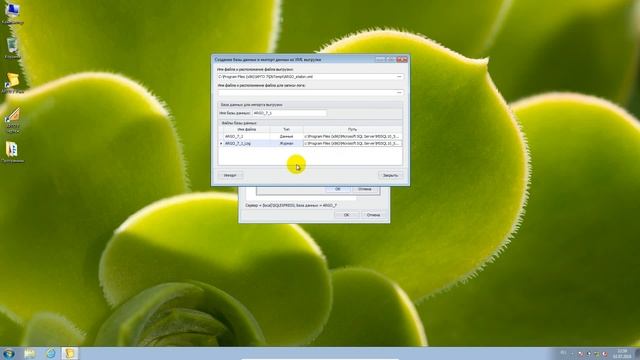Click the Путь column header
Screen dimensions: 640x360
(x=353, y=129)
